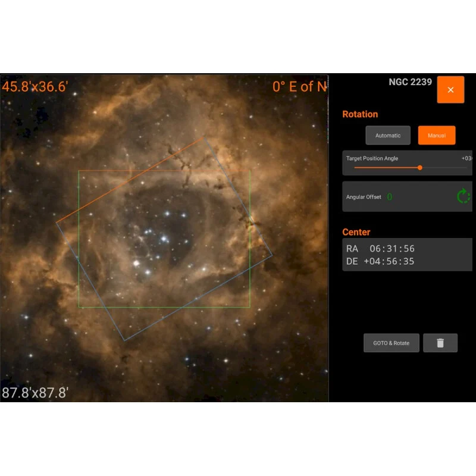
Task: Click the Target Position Angle slider handle
Action: (420, 168)
